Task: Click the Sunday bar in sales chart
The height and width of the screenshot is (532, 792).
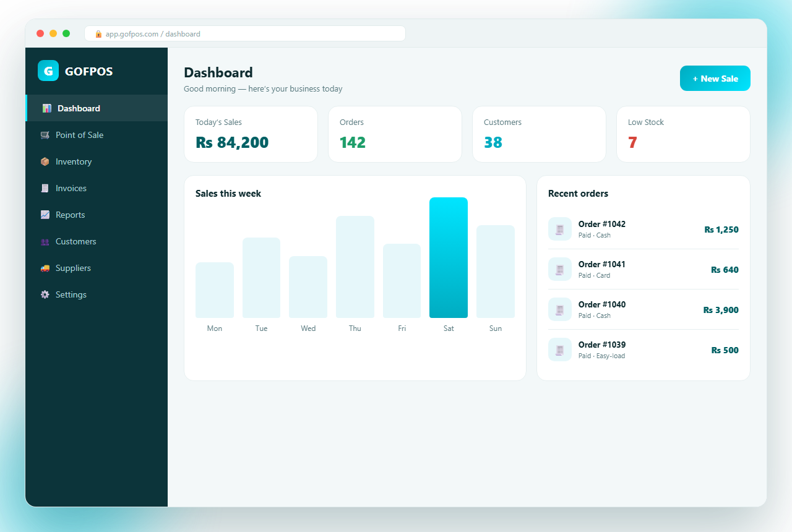Action: [x=496, y=272]
